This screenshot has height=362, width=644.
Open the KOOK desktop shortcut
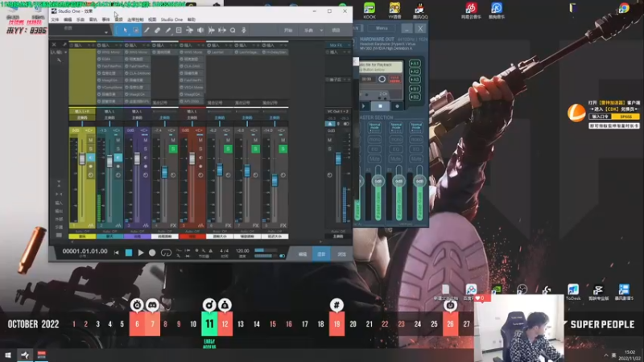point(369,10)
